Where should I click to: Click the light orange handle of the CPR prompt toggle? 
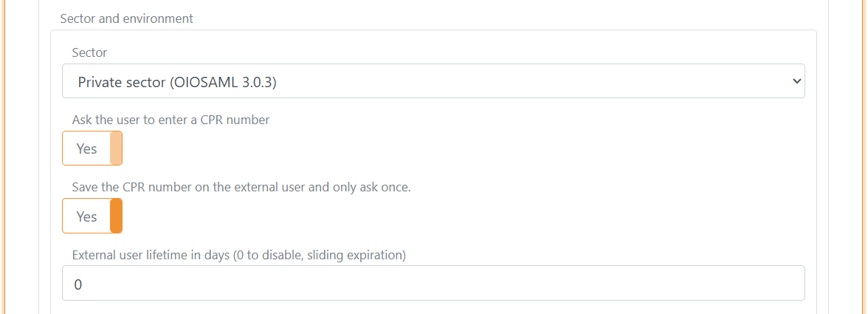pyautogui.click(x=116, y=149)
